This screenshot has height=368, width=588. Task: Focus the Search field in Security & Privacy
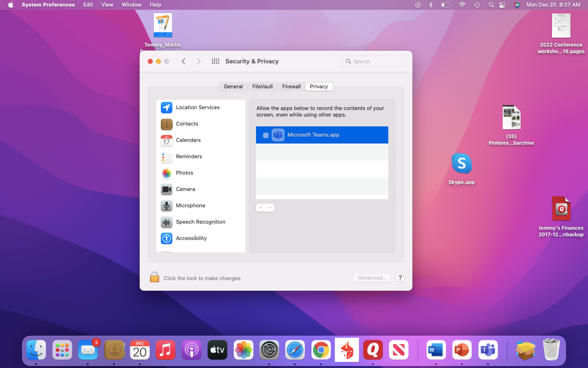[374, 61]
